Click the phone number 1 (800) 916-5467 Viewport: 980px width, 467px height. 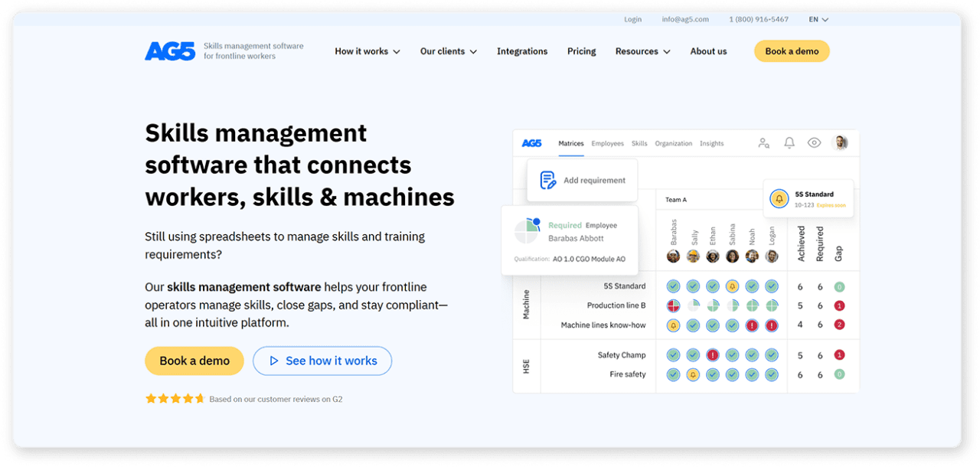point(759,19)
